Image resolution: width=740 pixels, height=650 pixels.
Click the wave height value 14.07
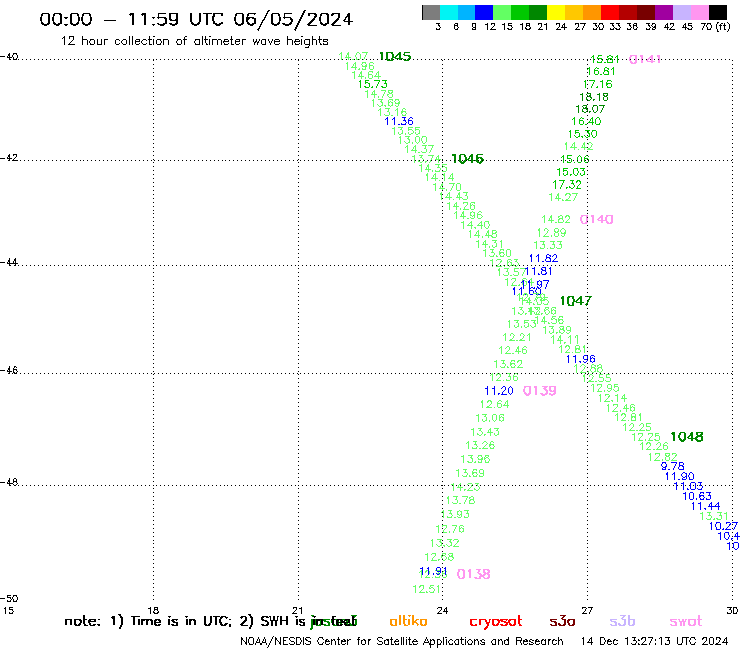coord(353,57)
